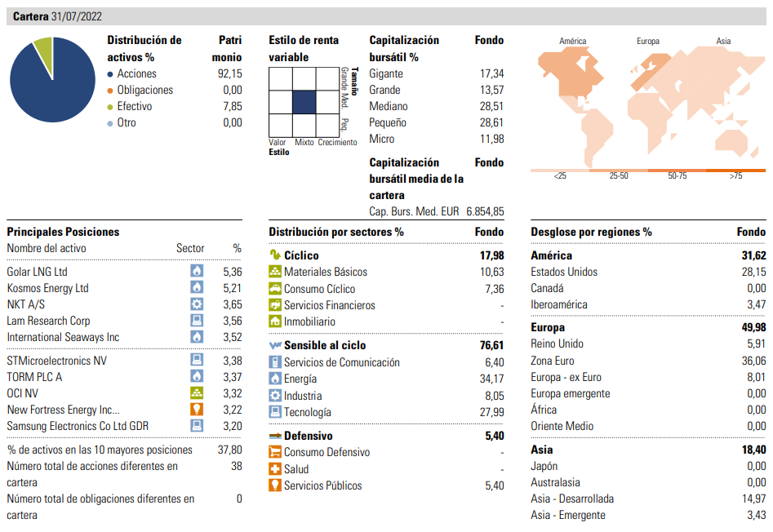The height and width of the screenshot is (532, 773).
Task: Click the orange lightbulb icon beside New Fortress Energy
Action: (x=197, y=409)
